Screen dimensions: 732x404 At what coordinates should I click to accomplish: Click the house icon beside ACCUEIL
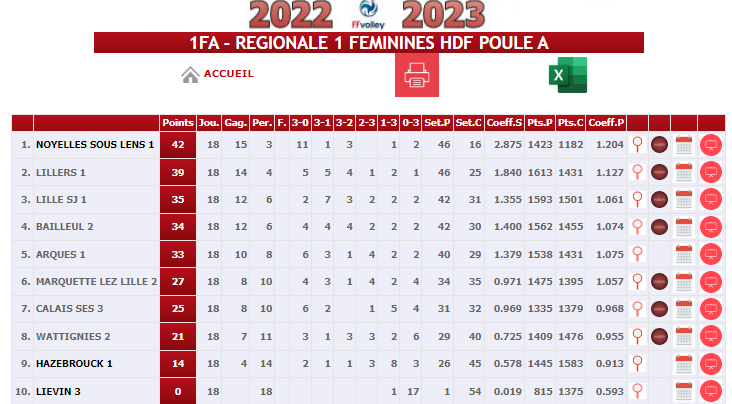point(190,75)
